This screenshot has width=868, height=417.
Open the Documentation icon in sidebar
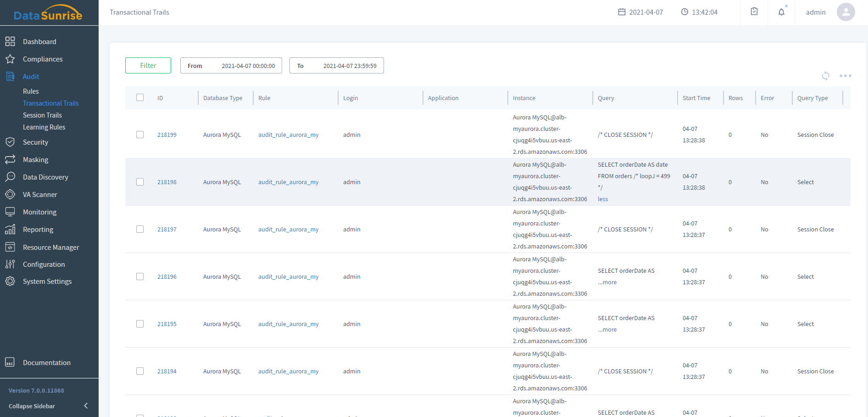pyautogui.click(x=10, y=362)
